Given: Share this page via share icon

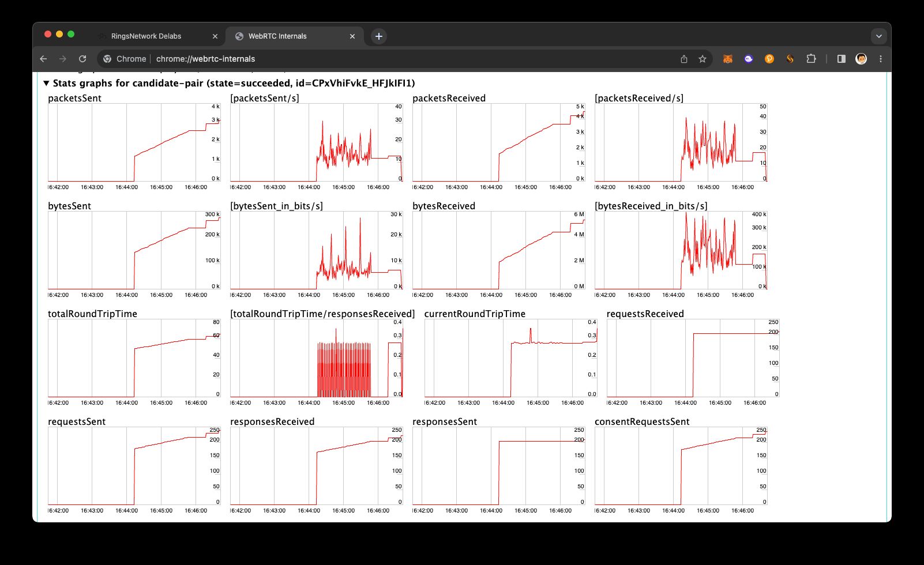Looking at the screenshot, I should (x=684, y=59).
